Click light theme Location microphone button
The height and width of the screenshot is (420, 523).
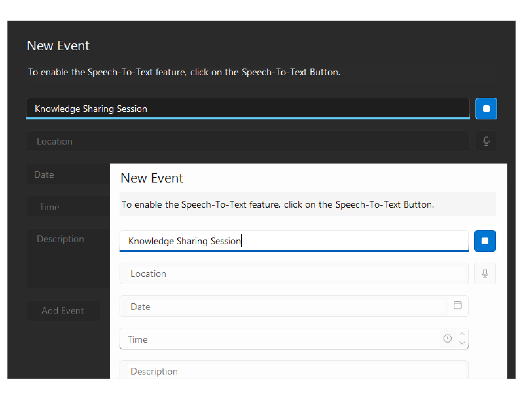click(x=485, y=273)
